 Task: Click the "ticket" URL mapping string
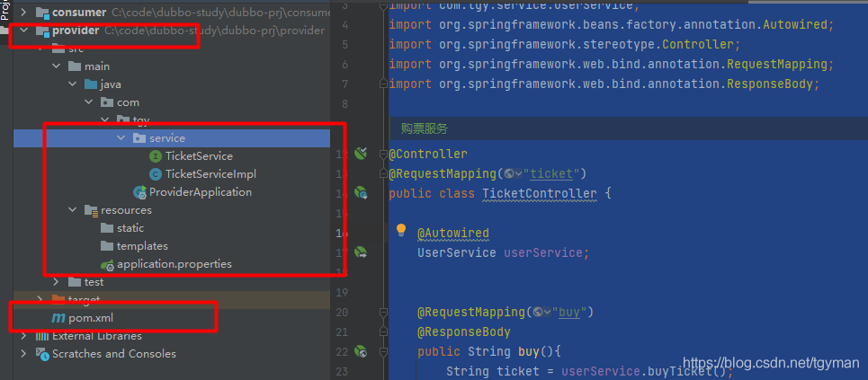(550, 173)
